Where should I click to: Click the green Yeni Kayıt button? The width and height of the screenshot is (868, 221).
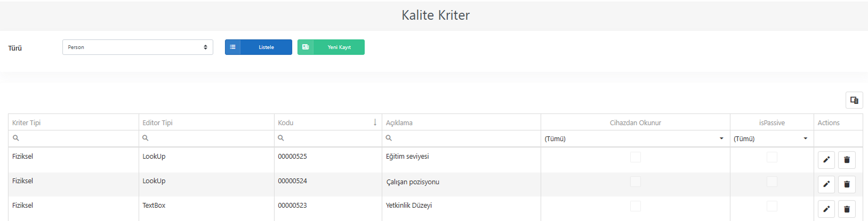coord(331,47)
